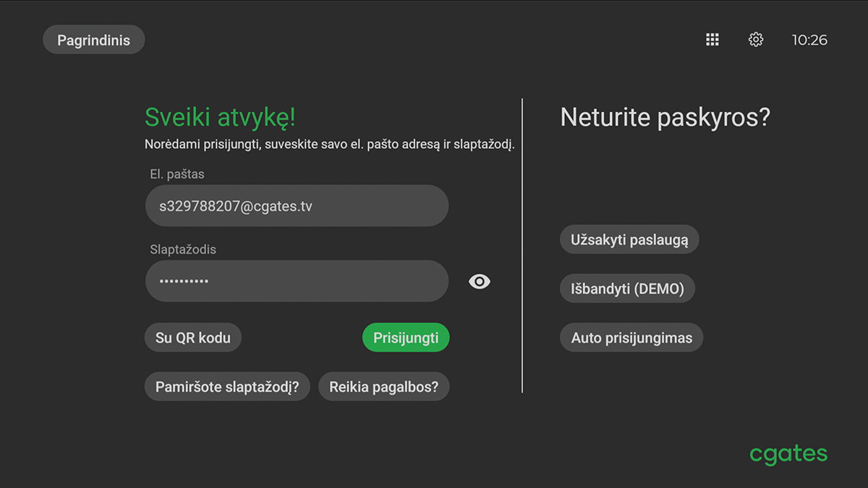Image resolution: width=868 pixels, height=488 pixels.
Task: Expand the apps grid menu
Action: 712,40
